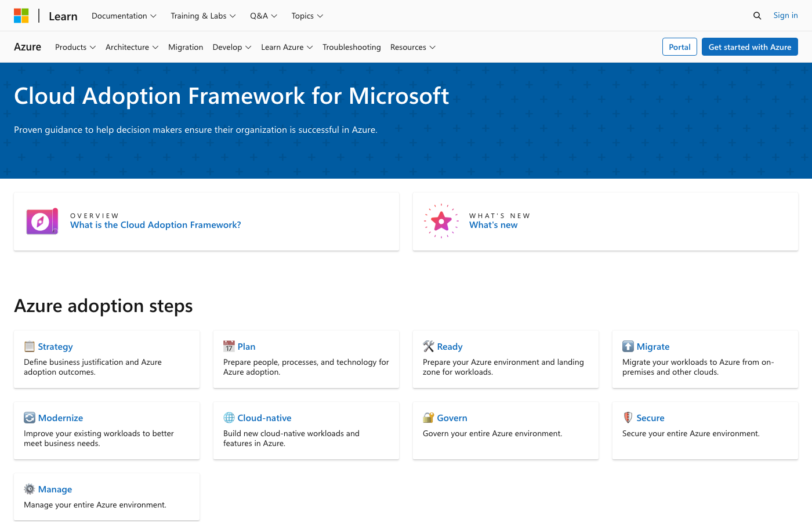Open the Q&A dropdown menu
812x522 pixels.
tap(264, 16)
